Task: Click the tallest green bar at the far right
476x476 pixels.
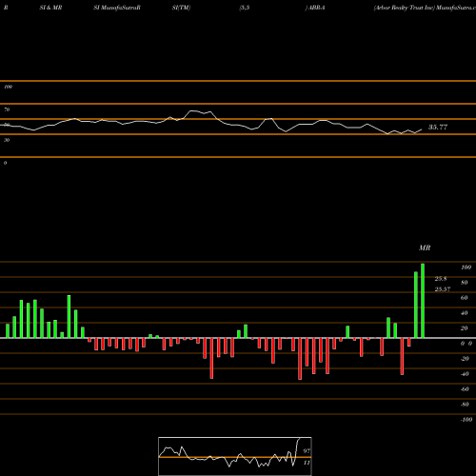Action: click(423, 301)
